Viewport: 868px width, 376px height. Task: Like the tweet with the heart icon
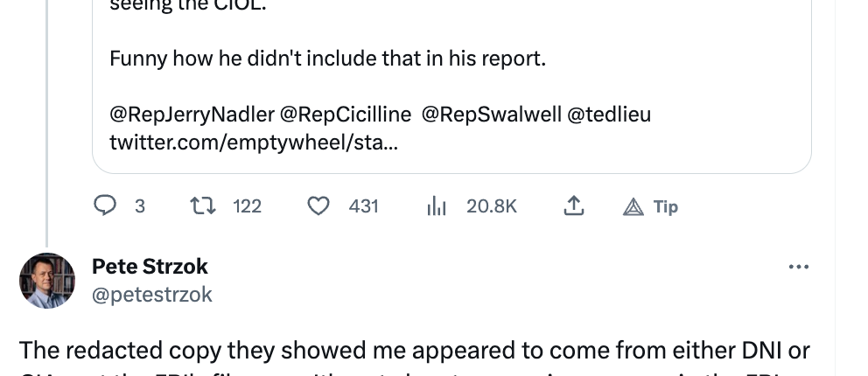[318, 206]
